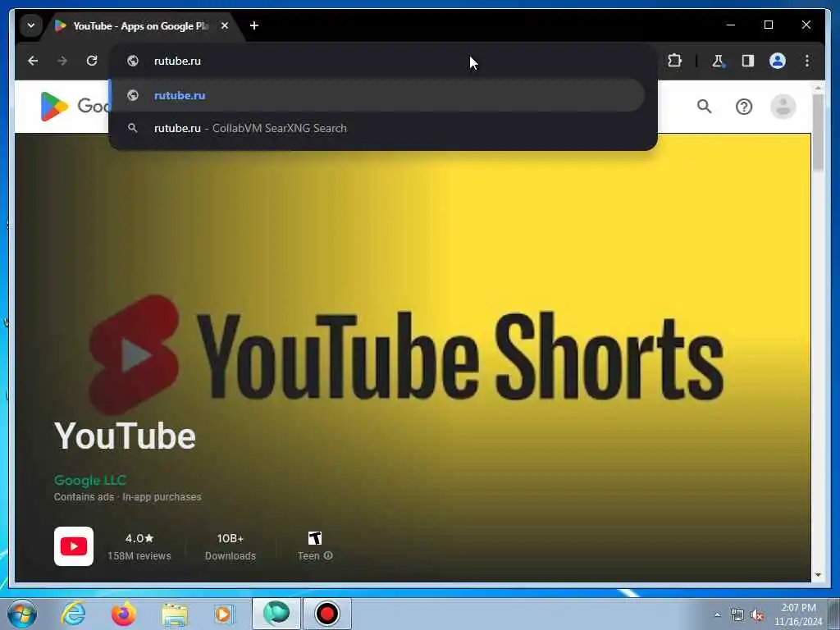Open the Windows Start menu
Viewport: 840px width, 630px height.
[22, 614]
